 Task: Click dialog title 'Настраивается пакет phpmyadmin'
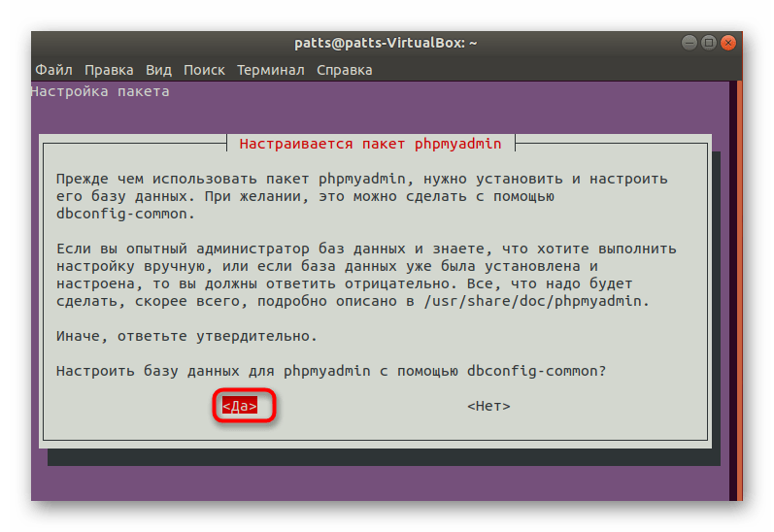click(370, 144)
